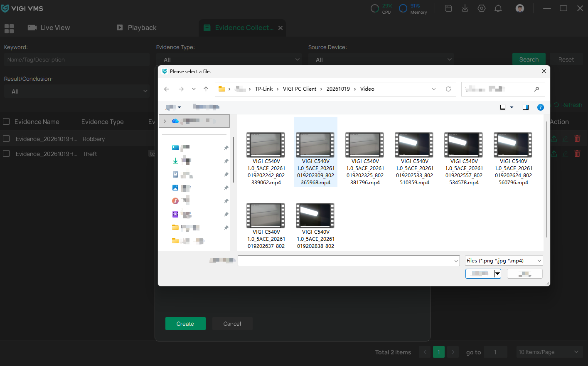Image resolution: width=588 pixels, height=366 pixels.
Task: Click the Cancel button below the dialog
Action: click(x=232, y=324)
